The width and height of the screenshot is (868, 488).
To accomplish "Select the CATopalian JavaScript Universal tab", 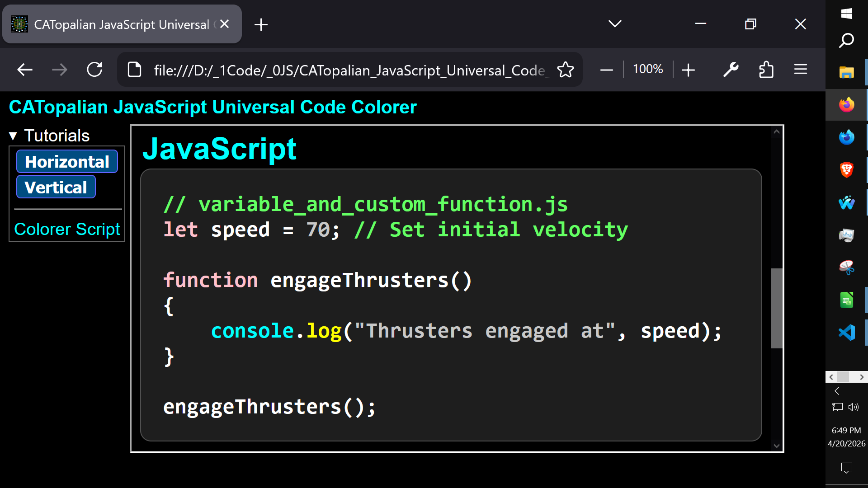I will pyautogui.click(x=122, y=24).
